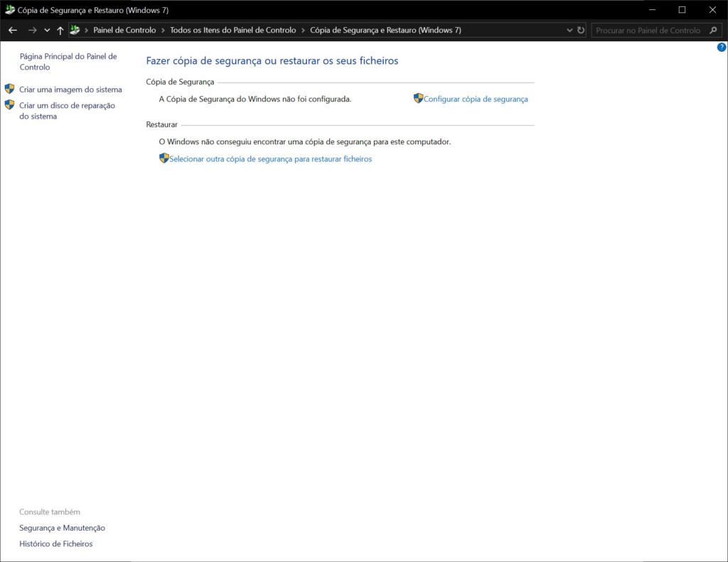
Task: Click the Cópia de Segurança section label
Action: point(180,82)
